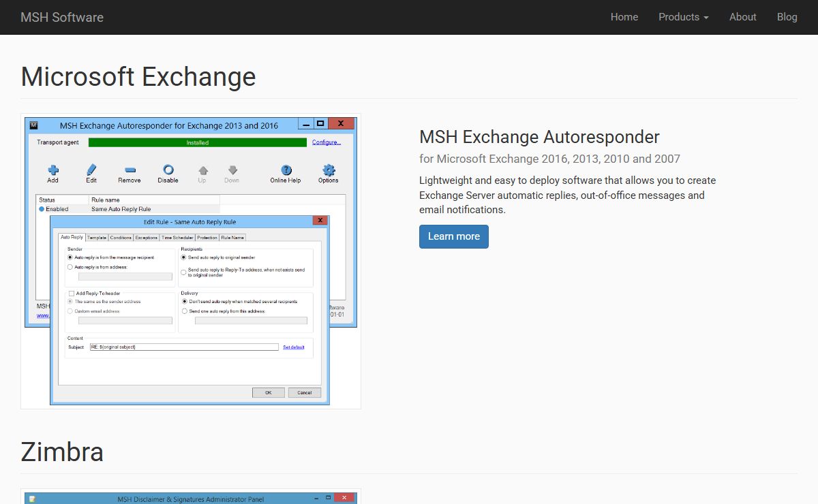Click the MSH Exchange Autoresponder heading
Screen dimensions: 818x504
tap(539, 137)
